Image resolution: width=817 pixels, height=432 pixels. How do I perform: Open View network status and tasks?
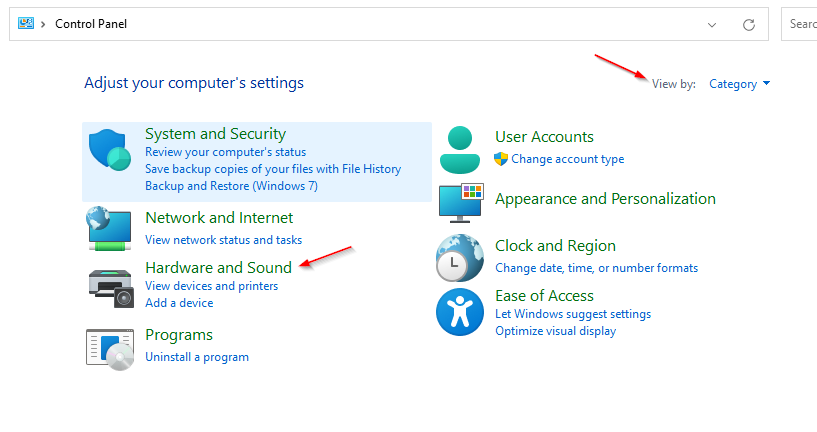pos(224,240)
